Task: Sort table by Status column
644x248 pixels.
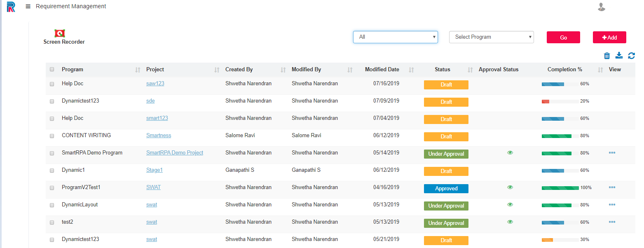Action: (x=470, y=70)
